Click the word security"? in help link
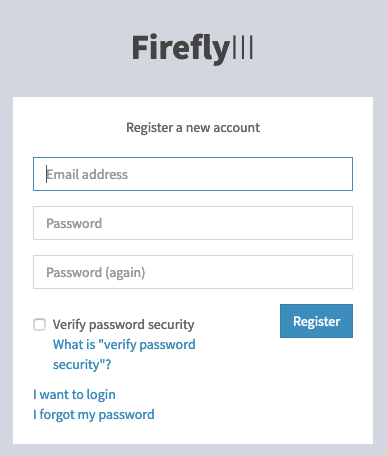The image size is (387, 456). [x=82, y=365]
